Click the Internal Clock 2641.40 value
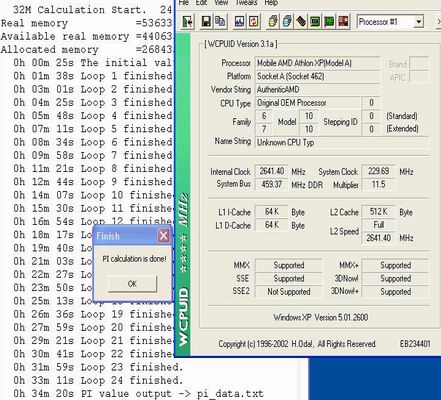441x400 pixels. pyautogui.click(x=272, y=171)
